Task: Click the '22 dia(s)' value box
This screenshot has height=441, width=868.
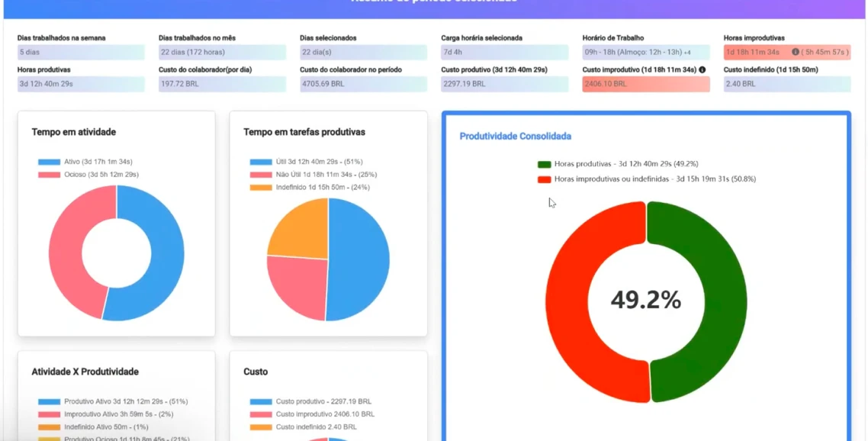Action: coord(363,52)
